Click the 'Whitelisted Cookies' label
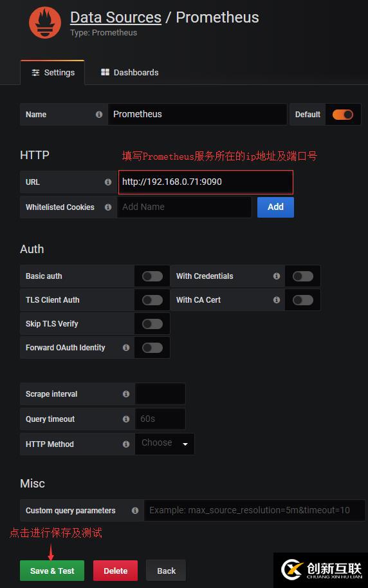The width and height of the screenshot is (368, 588). coord(60,207)
